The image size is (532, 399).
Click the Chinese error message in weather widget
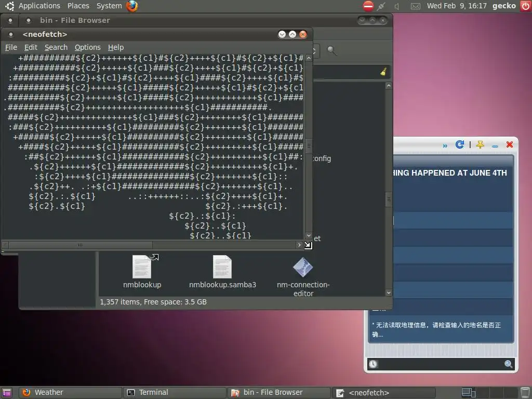437,329
